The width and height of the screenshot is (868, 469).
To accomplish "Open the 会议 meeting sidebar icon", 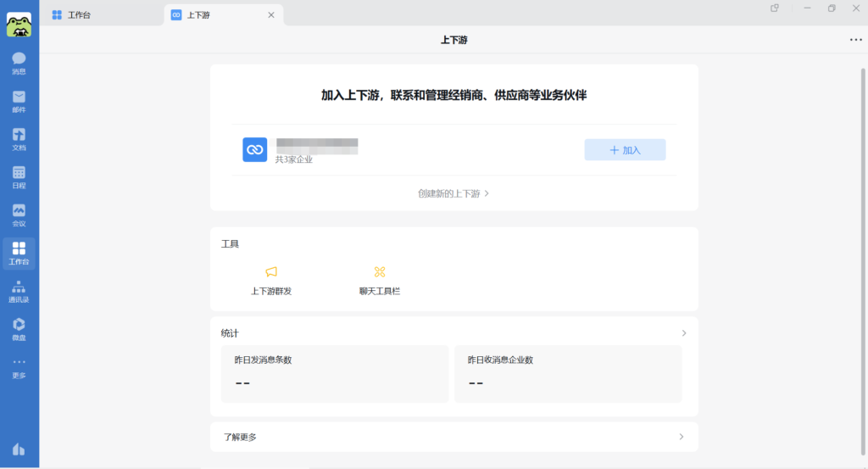I will click(x=19, y=215).
